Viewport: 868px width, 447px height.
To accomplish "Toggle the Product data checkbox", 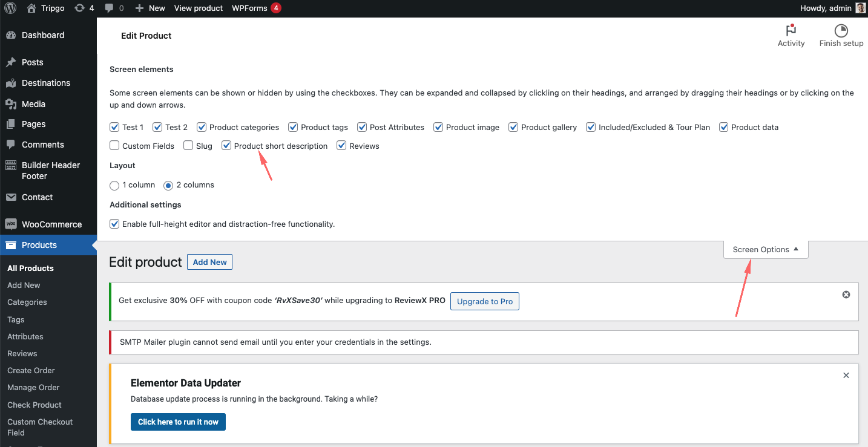I will pyautogui.click(x=723, y=127).
